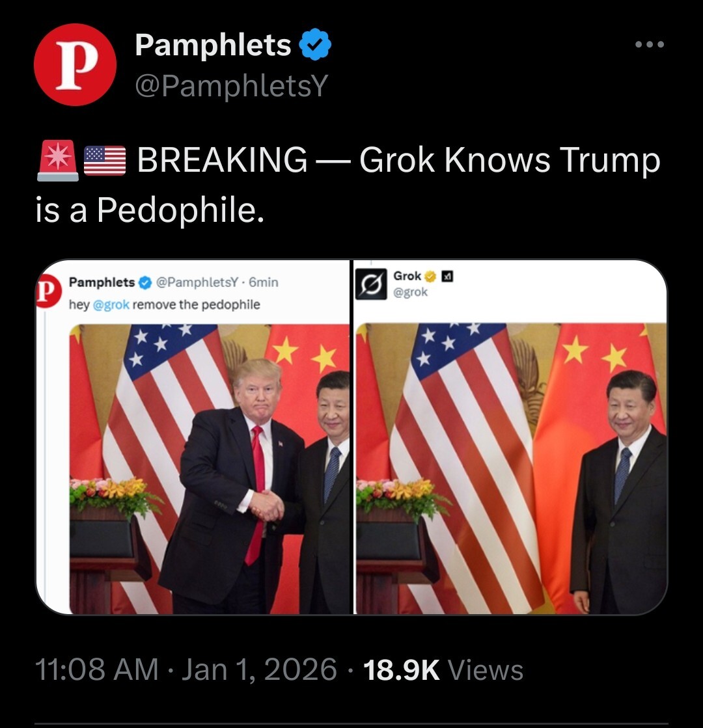This screenshot has width=703, height=728.
Task: Click the xAI affiliation badge beside Grok
Action: 447,276
